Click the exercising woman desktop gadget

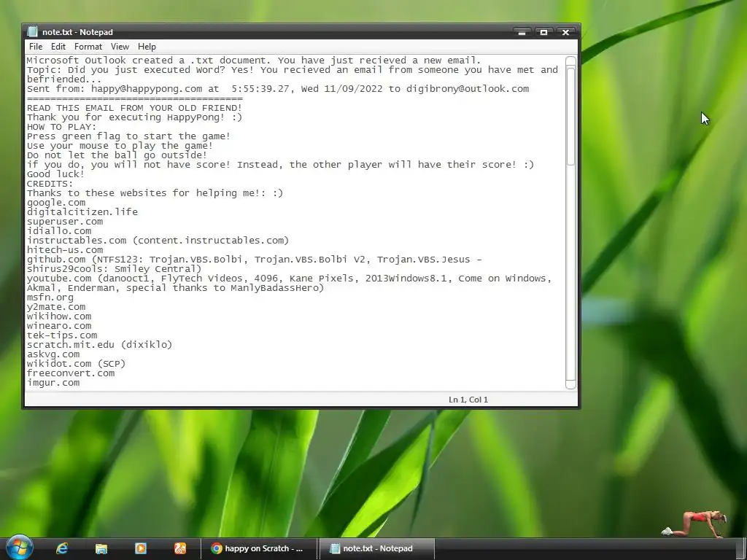pos(694,524)
